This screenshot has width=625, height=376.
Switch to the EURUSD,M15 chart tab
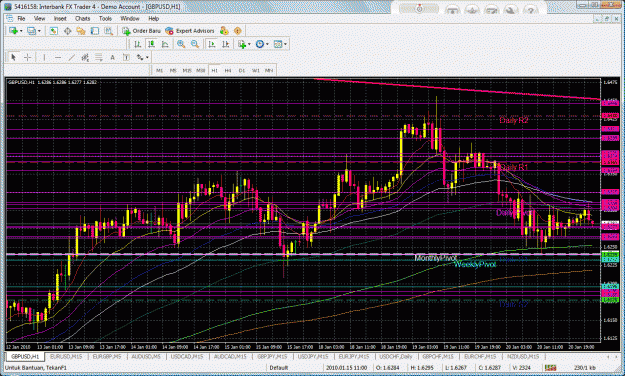[66, 356]
